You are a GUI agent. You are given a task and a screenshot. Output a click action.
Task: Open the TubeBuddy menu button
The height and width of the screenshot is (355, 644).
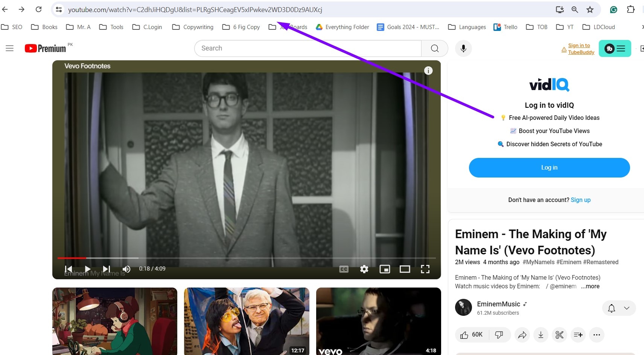pos(615,48)
